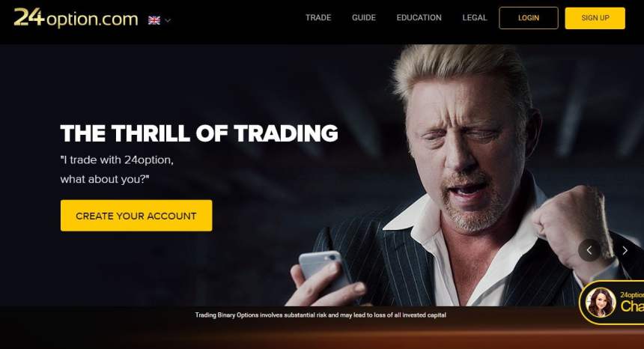Expand the language dropdown chevron
This screenshot has width=644, height=349.
point(168,20)
